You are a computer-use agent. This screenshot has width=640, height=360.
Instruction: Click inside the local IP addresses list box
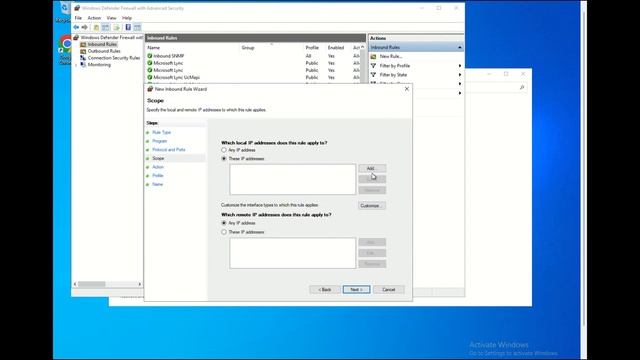[x=292, y=180]
